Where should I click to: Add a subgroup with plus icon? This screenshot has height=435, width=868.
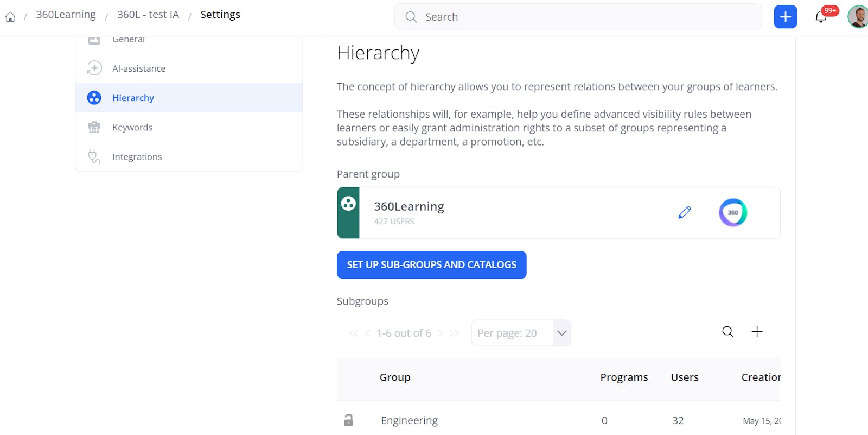pyautogui.click(x=757, y=332)
